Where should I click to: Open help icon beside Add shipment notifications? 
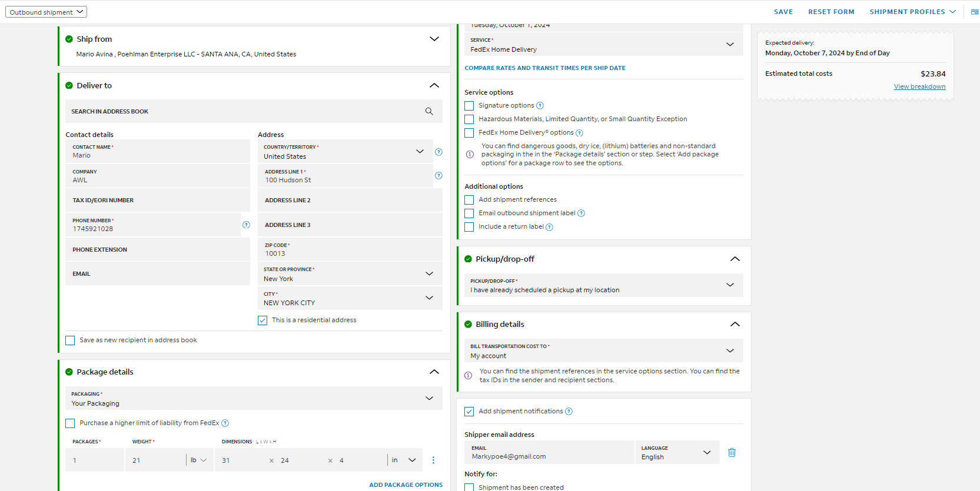coord(569,412)
